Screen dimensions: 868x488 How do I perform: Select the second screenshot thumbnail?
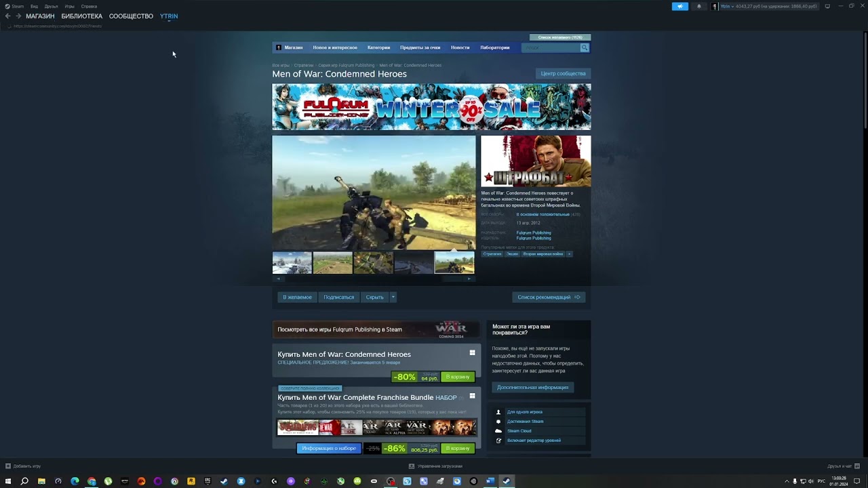point(332,262)
